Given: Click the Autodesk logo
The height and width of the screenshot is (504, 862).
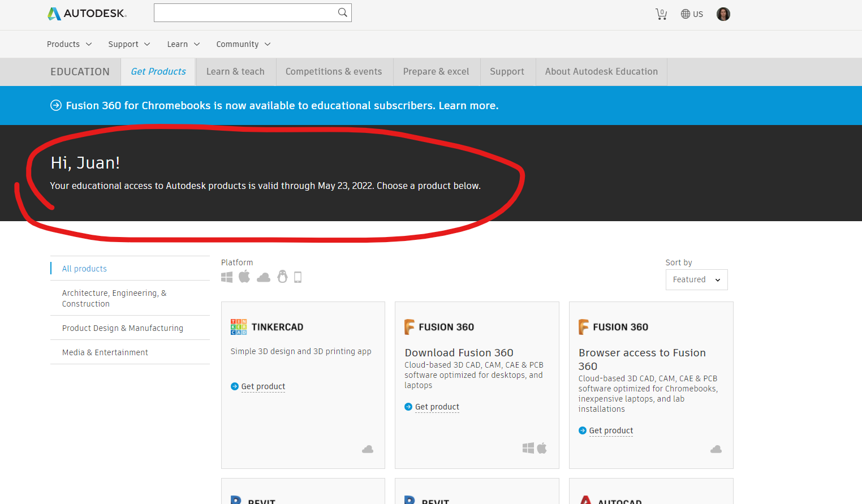Looking at the screenshot, I should coord(87,14).
